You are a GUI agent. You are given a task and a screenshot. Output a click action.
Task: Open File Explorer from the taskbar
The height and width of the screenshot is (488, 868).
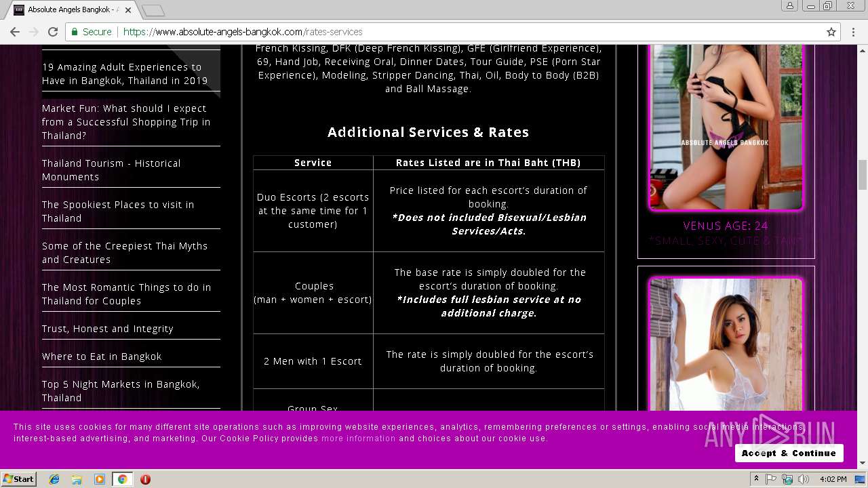point(77,479)
